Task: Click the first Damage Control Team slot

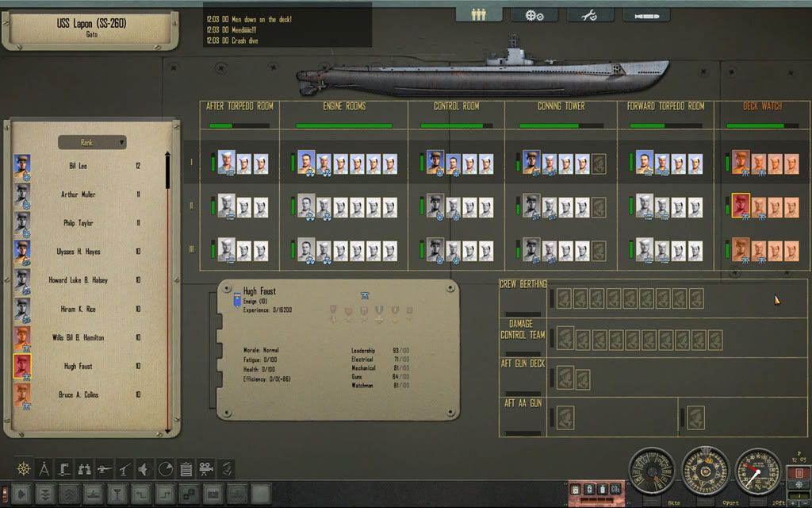Action: point(565,338)
